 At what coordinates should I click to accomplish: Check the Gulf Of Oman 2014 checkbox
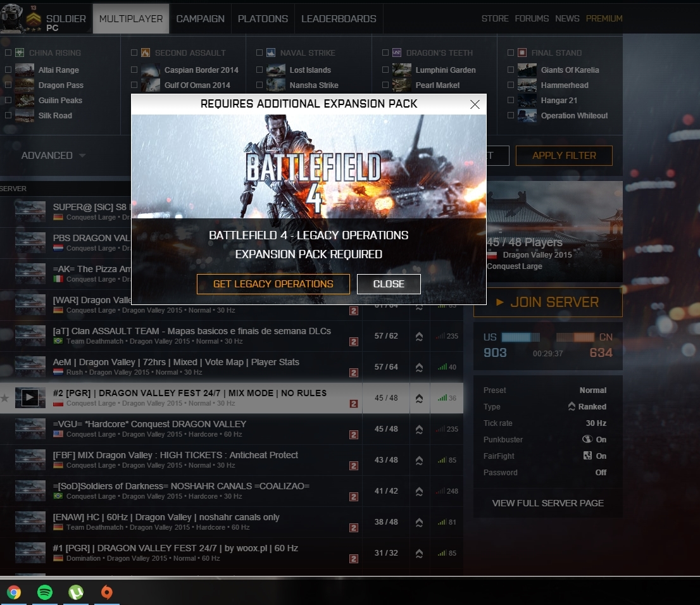click(x=134, y=85)
